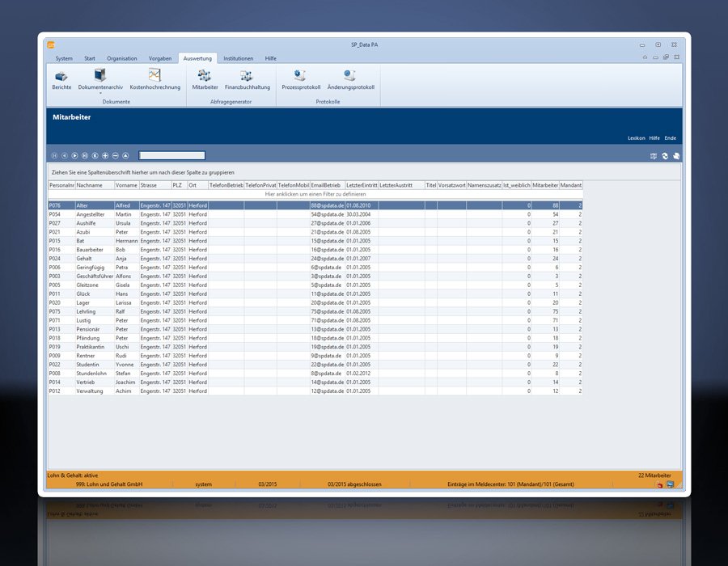Select the Auswertung tab
This screenshot has height=566, width=728.
197,58
